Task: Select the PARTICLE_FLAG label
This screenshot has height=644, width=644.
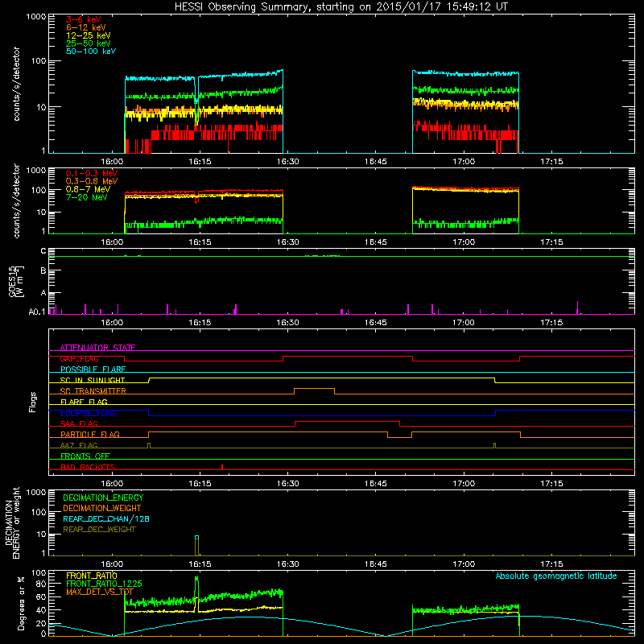Action: click(90, 435)
